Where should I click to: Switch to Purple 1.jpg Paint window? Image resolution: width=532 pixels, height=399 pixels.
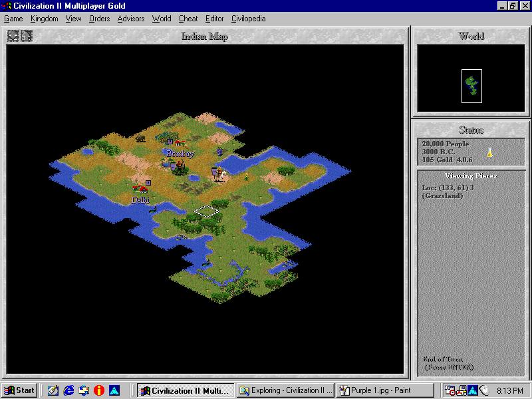(x=385, y=390)
